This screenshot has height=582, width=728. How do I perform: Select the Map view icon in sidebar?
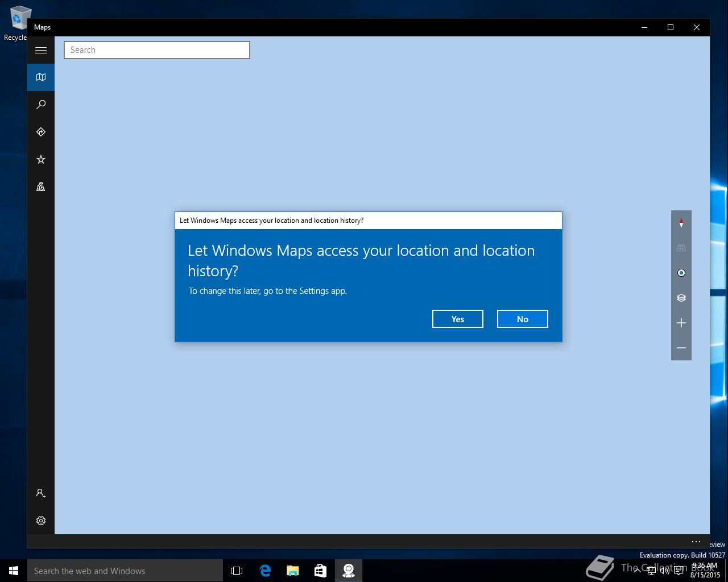[41, 77]
